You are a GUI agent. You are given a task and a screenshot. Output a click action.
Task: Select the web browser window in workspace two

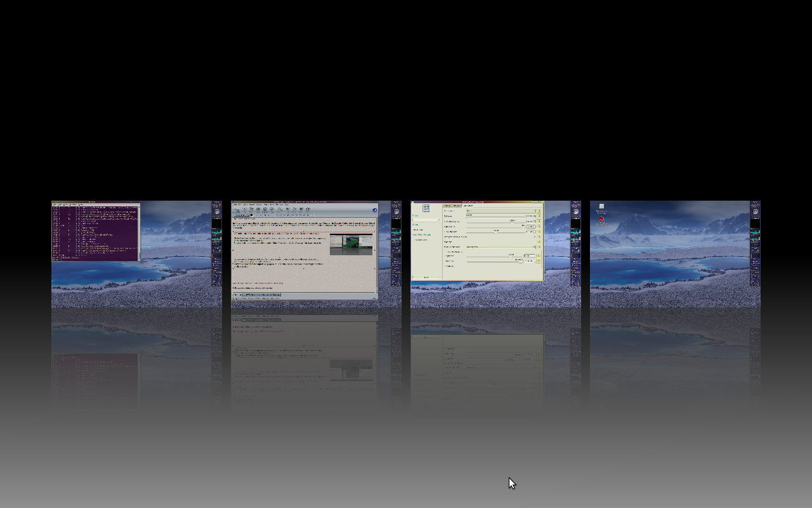pyautogui.click(x=304, y=251)
